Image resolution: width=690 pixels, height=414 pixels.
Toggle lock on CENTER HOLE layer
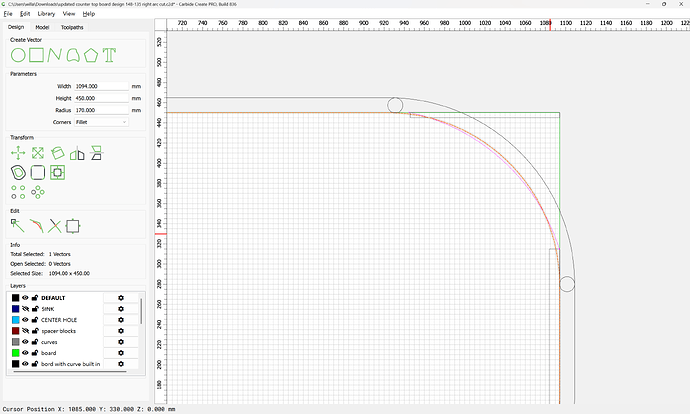pos(34,320)
